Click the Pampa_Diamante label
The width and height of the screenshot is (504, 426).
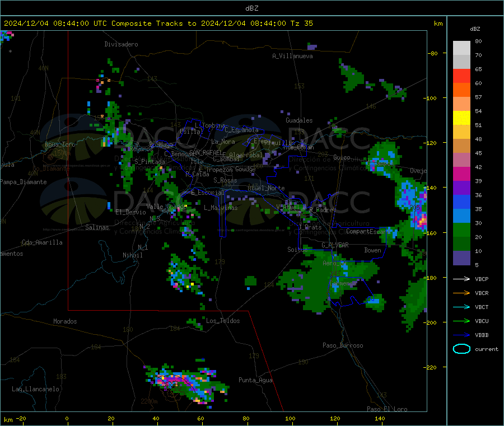pyautogui.click(x=24, y=182)
